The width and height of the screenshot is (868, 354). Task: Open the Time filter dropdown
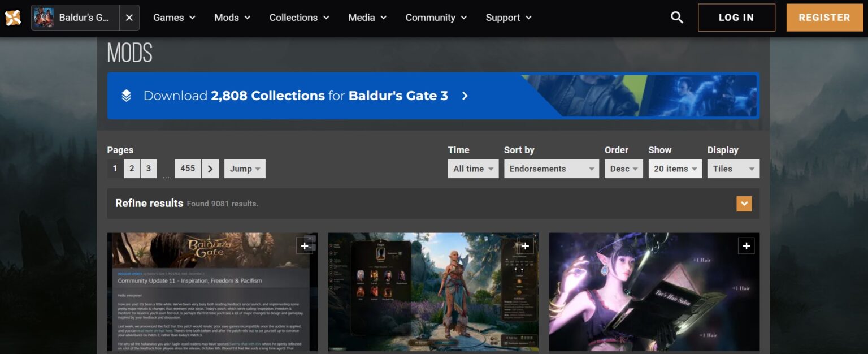pyautogui.click(x=473, y=169)
